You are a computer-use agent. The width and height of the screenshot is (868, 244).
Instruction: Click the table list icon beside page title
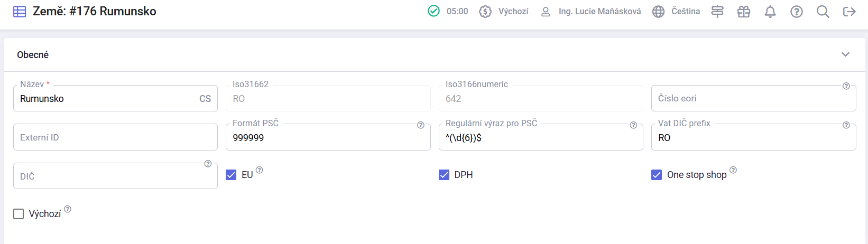tap(20, 12)
